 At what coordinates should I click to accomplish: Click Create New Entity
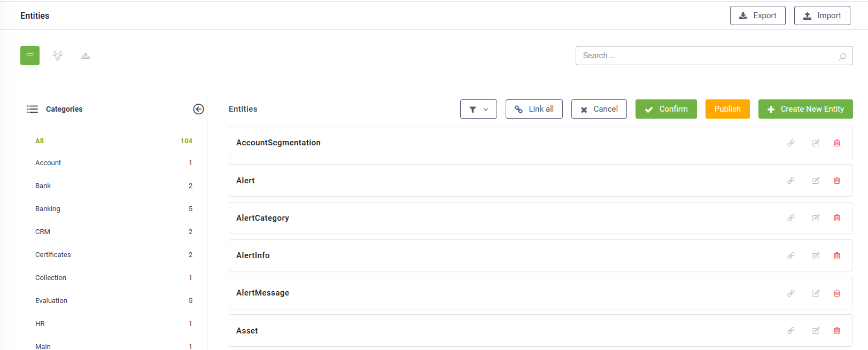(x=805, y=109)
